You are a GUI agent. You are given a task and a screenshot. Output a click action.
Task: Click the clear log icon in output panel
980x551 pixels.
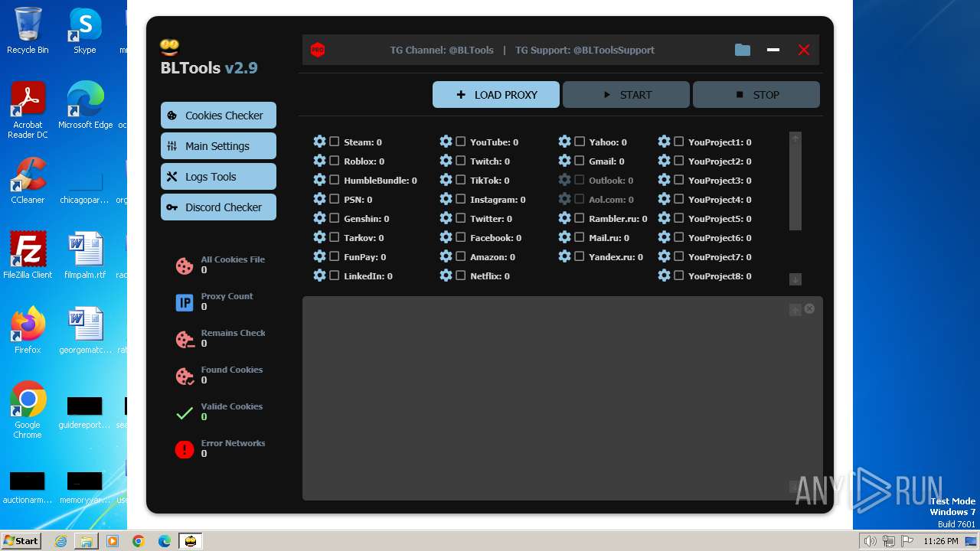click(809, 308)
